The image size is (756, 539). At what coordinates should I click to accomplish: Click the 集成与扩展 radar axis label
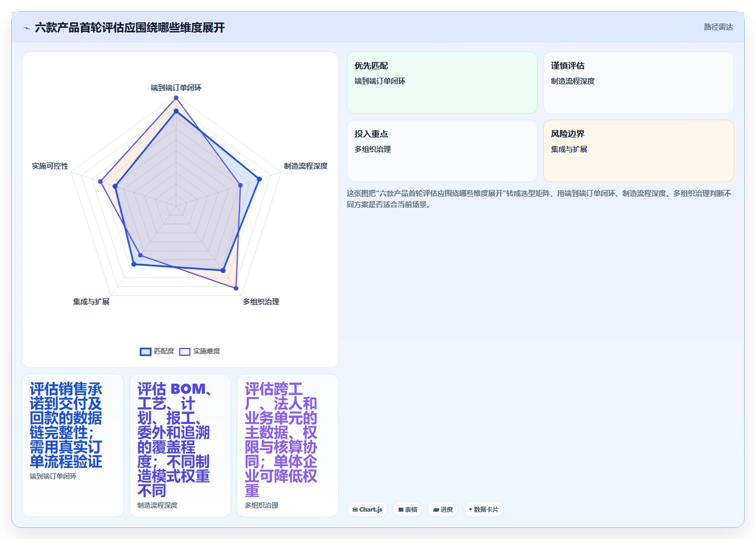91,302
